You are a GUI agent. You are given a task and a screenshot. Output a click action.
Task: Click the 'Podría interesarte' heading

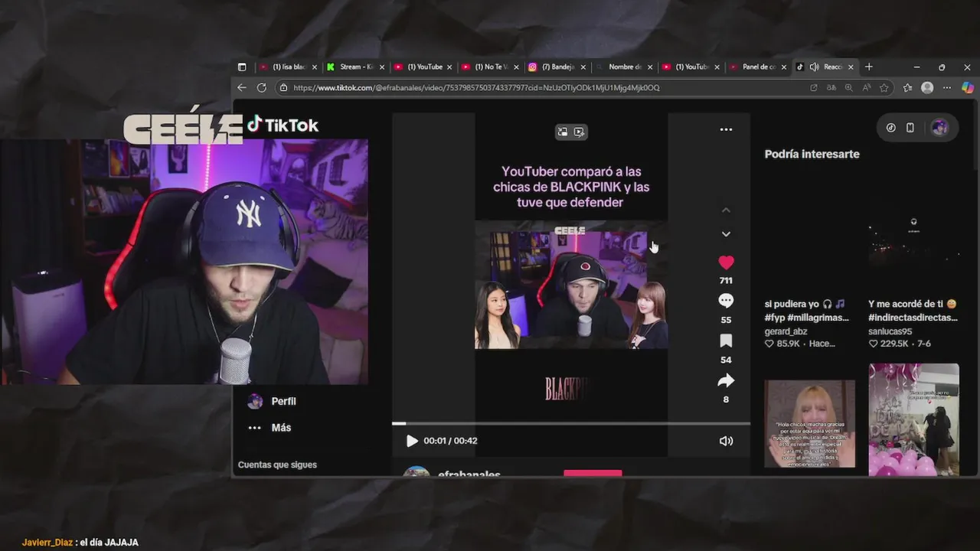pyautogui.click(x=812, y=154)
